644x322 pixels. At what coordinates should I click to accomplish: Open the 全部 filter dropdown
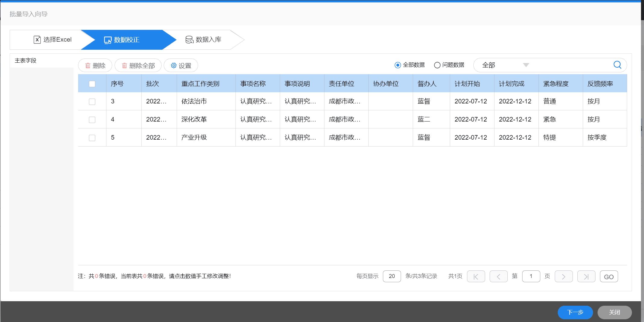point(506,65)
